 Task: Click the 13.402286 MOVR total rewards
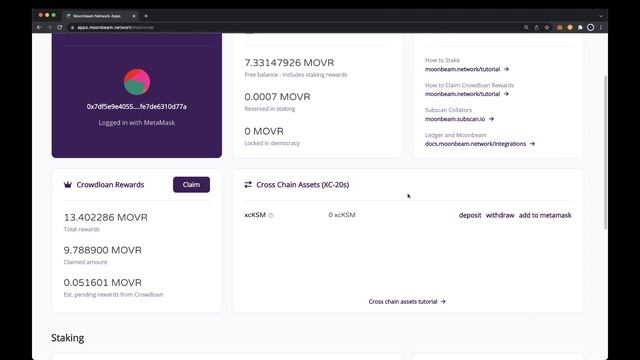click(x=106, y=217)
